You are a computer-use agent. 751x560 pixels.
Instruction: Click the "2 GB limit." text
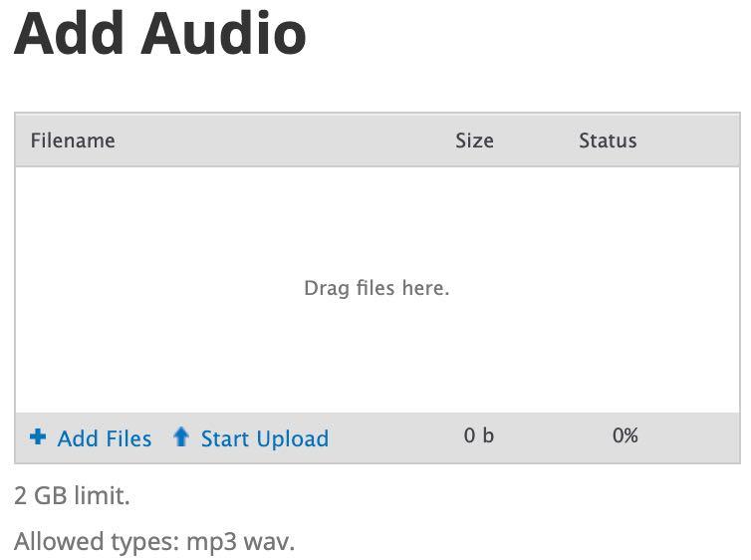[73, 495]
